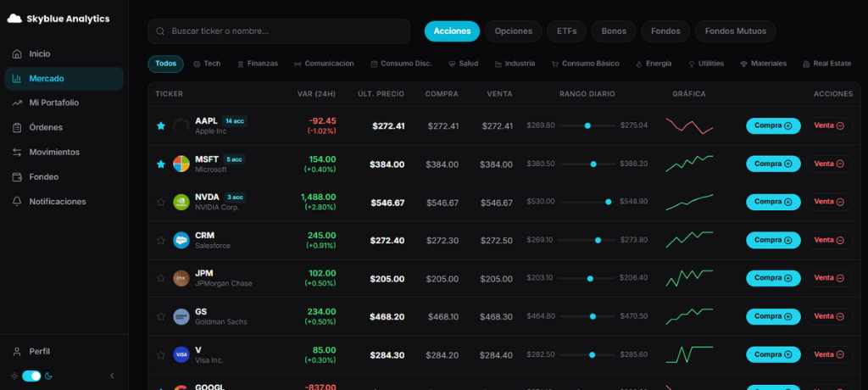
Task: Favorite V (Visa) with its star
Action: pyautogui.click(x=161, y=354)
